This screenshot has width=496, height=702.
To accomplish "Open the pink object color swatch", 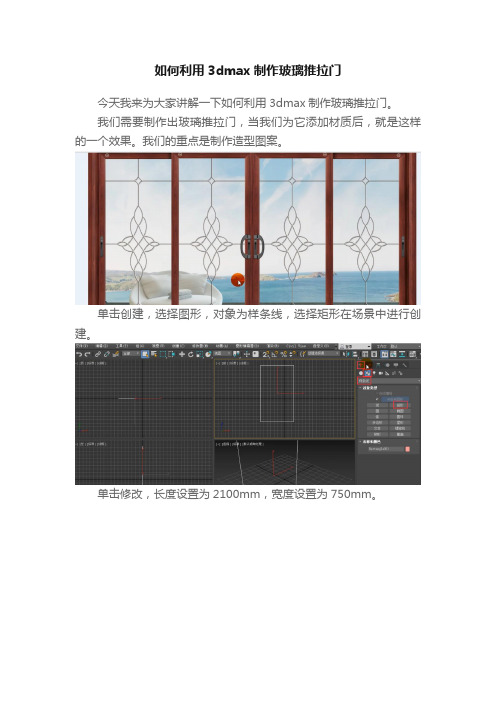I will coord(407,449).
